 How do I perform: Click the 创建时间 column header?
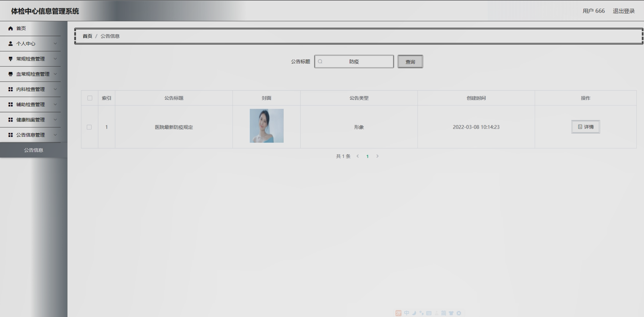(x=476, y=98)
